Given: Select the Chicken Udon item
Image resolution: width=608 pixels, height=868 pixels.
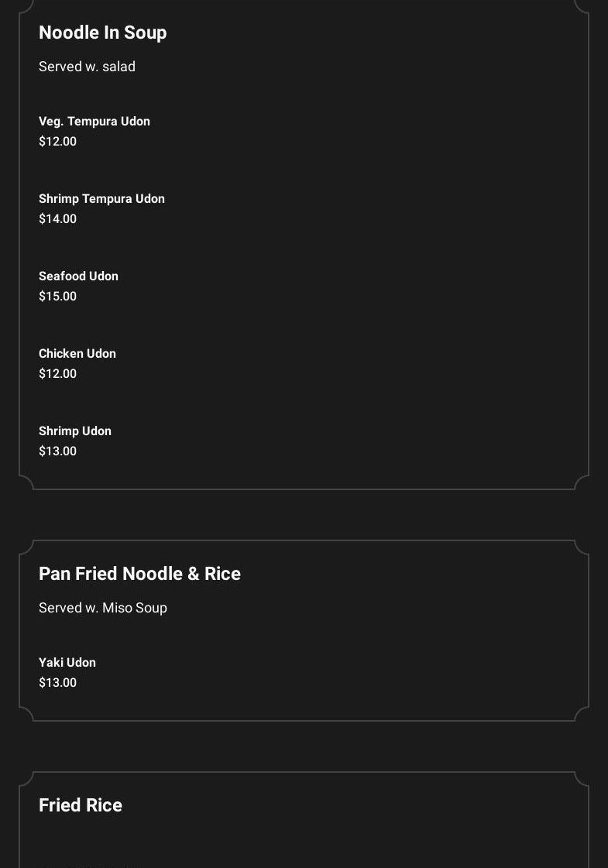Looking at the screenshot, I should pyautogui.click(x=77, y=354).
